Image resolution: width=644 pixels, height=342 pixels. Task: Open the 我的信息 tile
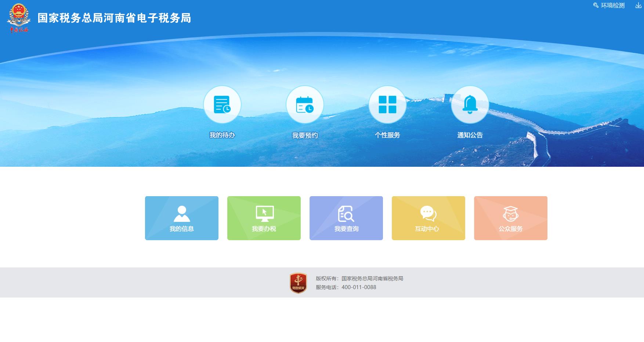pos(182,218)
